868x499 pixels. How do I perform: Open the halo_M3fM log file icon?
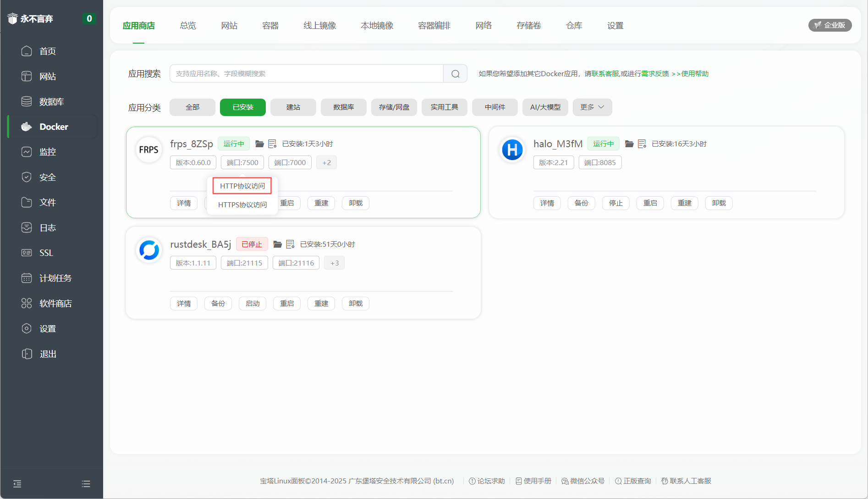coord(642,144)
